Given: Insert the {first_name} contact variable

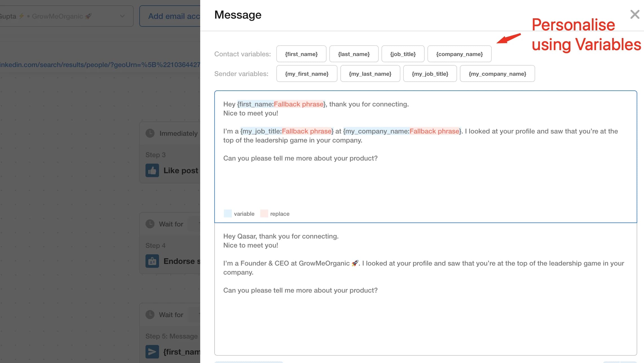Looking at the screenshot, I should 301,54.
